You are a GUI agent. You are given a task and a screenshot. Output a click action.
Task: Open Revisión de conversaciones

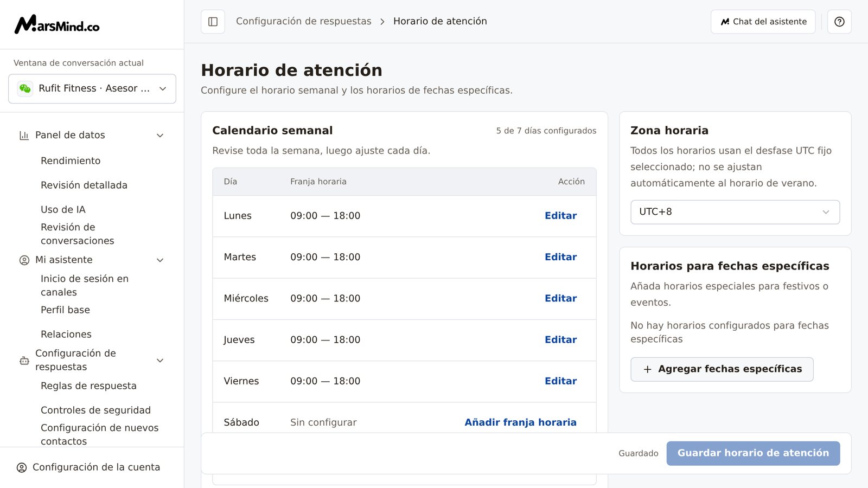[x=78, y=234]
